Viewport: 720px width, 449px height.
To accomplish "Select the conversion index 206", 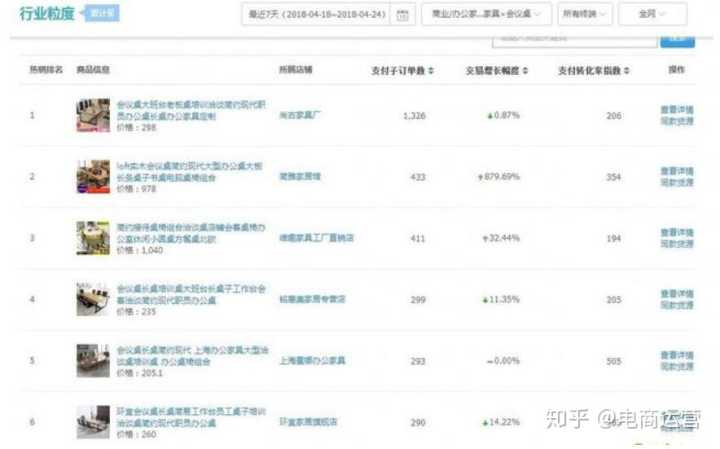I will tap(614, 116).
